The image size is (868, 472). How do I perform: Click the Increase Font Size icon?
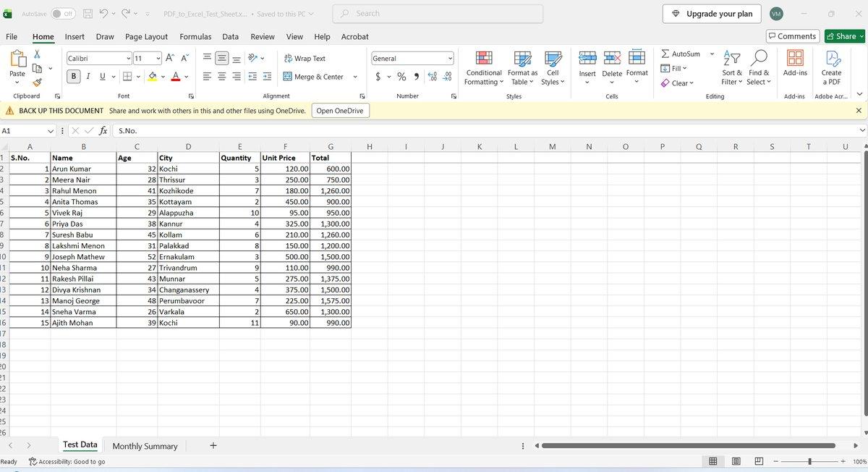[169, 58]
